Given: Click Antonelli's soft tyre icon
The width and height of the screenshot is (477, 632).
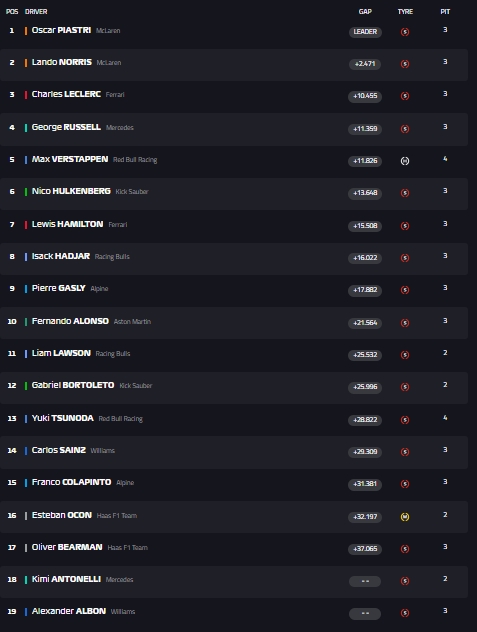Looking at the screenshot, I should (x=405, y=581).
